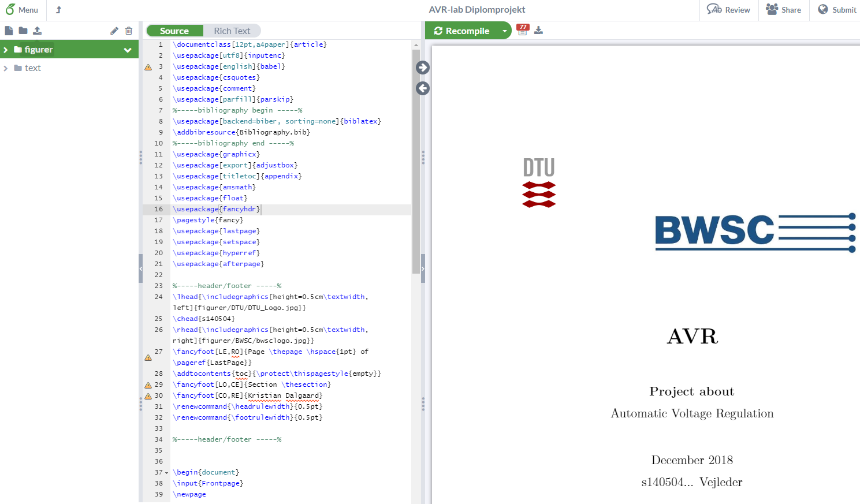Click the Kristian Dalgaard fancyfoot line
The height and width of the screenshot is (504, 860).
coord(248,395)
